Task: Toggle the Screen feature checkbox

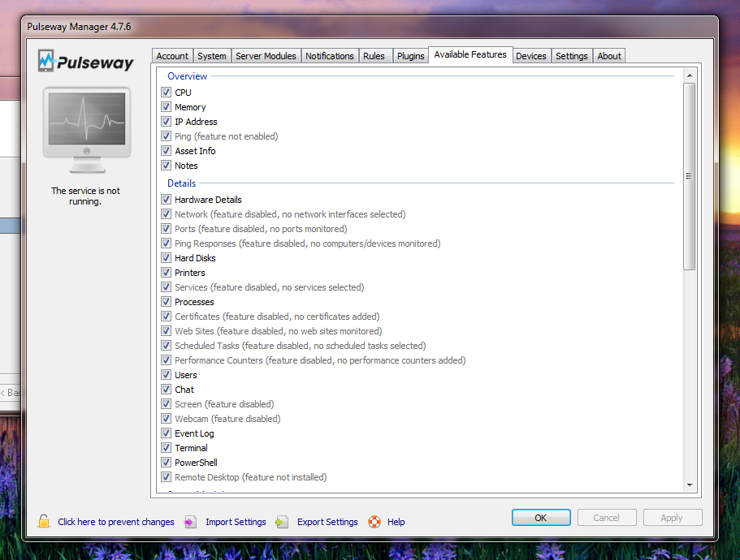Action: pyautogui.click(x=166, y=404)
